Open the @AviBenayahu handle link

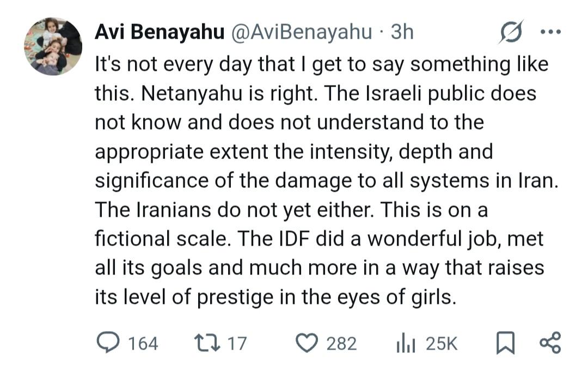click(302, 33)
